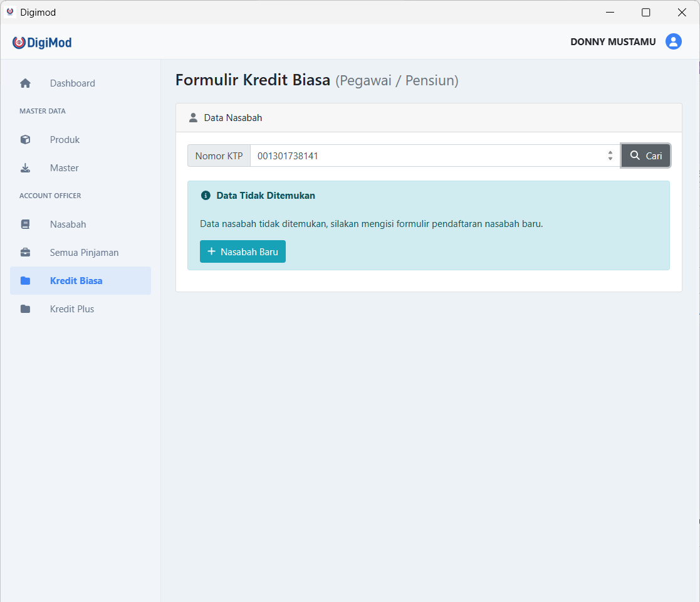
Task: Click the download icon beside Master
Action: pos(25,168)
